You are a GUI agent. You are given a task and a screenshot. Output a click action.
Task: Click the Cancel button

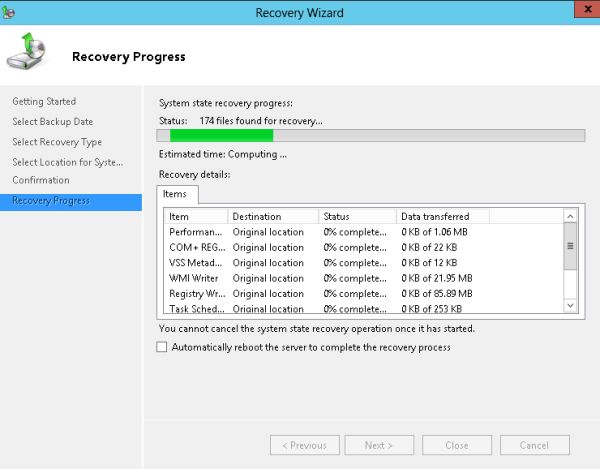coord(535,445)
